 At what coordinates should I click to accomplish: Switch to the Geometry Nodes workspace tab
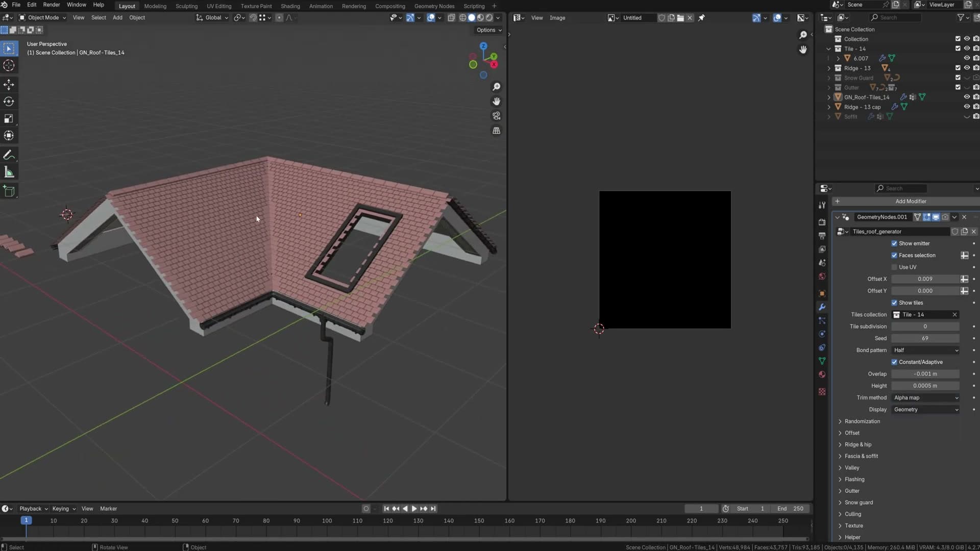[434, 6]
